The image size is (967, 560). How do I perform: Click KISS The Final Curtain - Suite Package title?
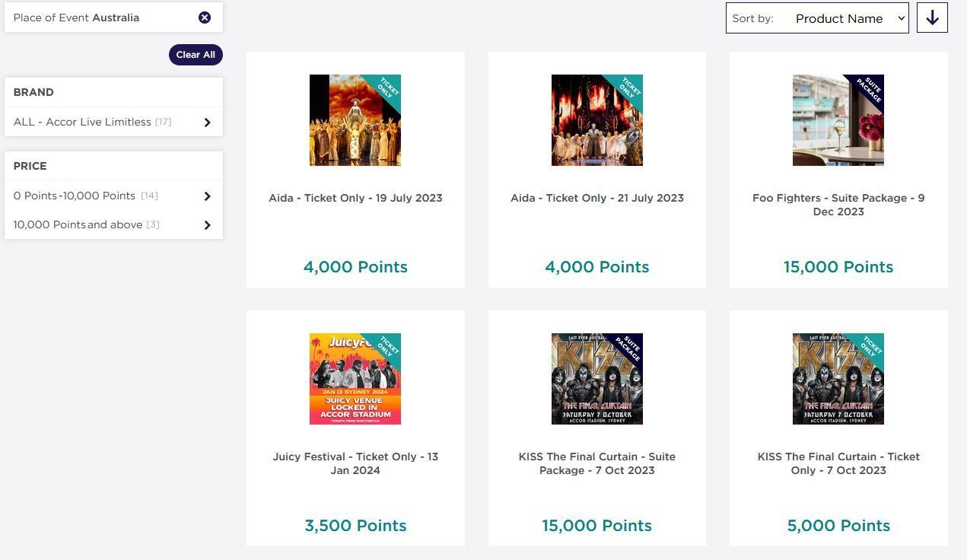597,463
